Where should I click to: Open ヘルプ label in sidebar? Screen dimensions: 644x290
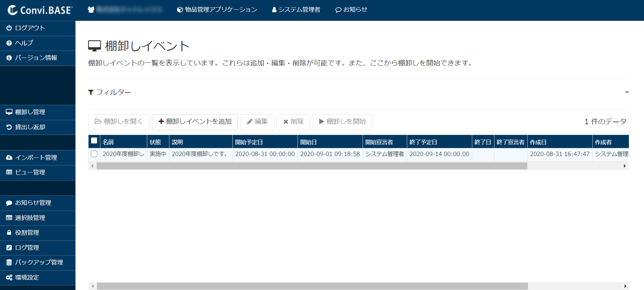(x=24, y=43)
